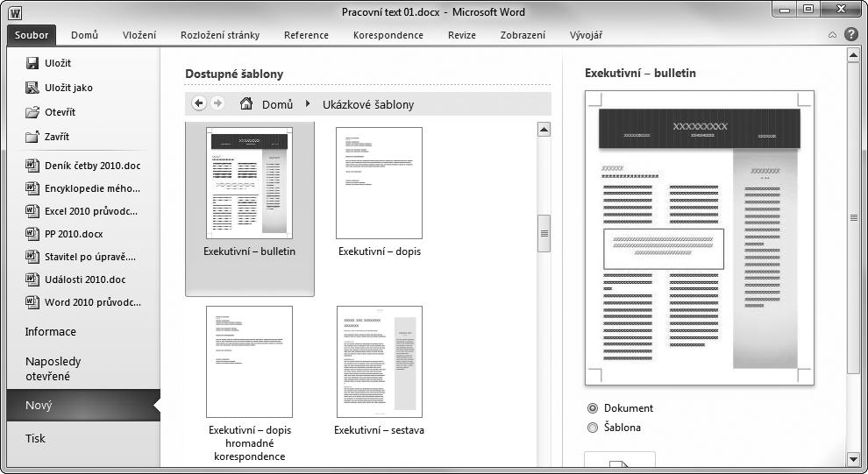The width and height of the screenshot is (868, 474).
Task: Select the Exekutivní – sestava template thumbnail
Action: pos(379,362)
